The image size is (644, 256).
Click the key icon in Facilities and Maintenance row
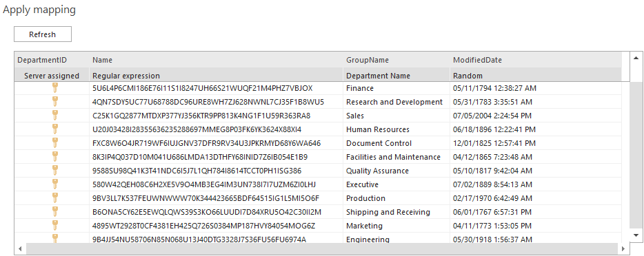(x=54, y=157)
